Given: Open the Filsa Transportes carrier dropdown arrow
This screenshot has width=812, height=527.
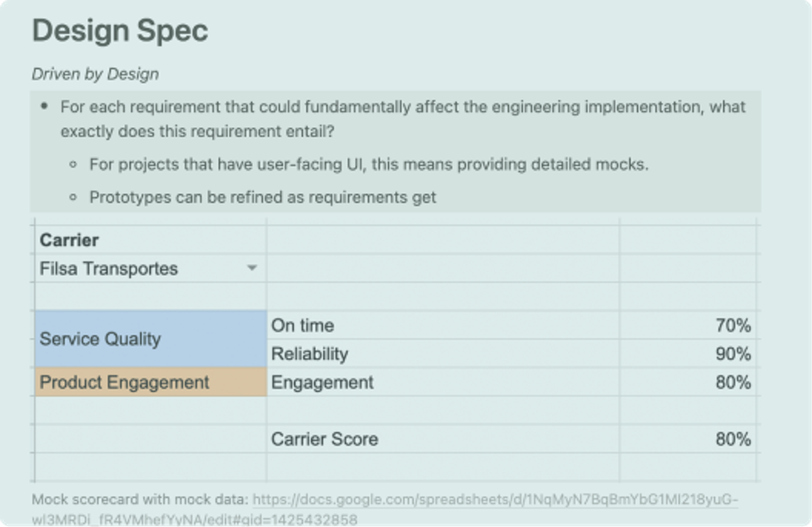Looking at the screenshot, I should (252, 268).
